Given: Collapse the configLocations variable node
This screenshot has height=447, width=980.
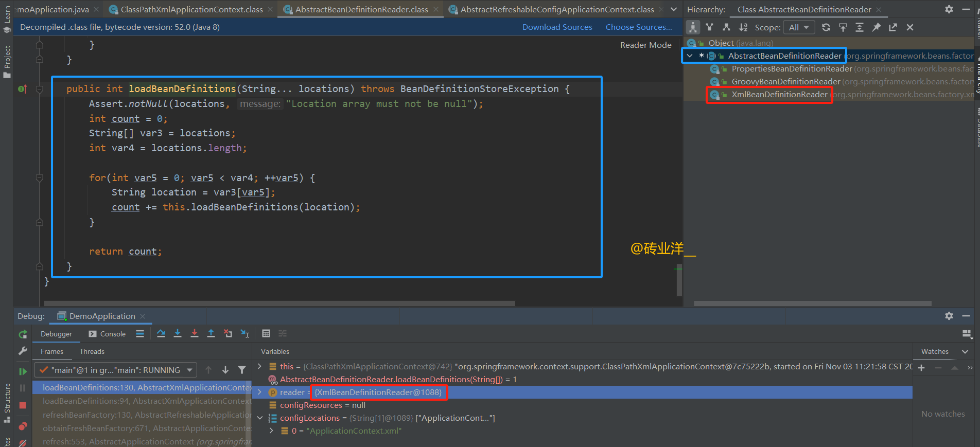Looking at the screenshot, I should click(259, 418).
